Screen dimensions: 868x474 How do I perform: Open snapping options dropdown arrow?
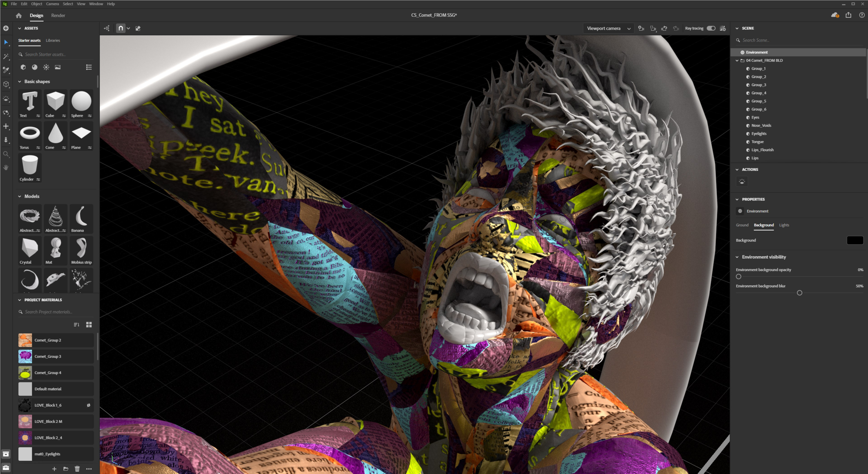point(128,28)
